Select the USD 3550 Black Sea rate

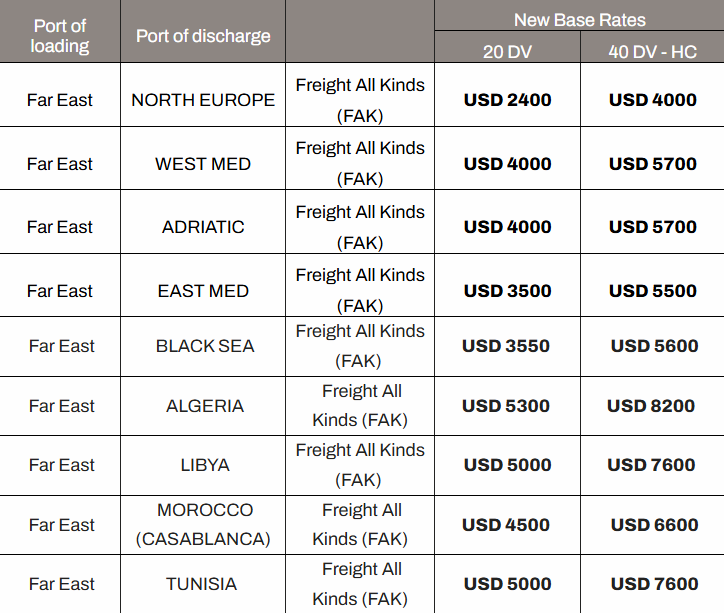(506, 346)
